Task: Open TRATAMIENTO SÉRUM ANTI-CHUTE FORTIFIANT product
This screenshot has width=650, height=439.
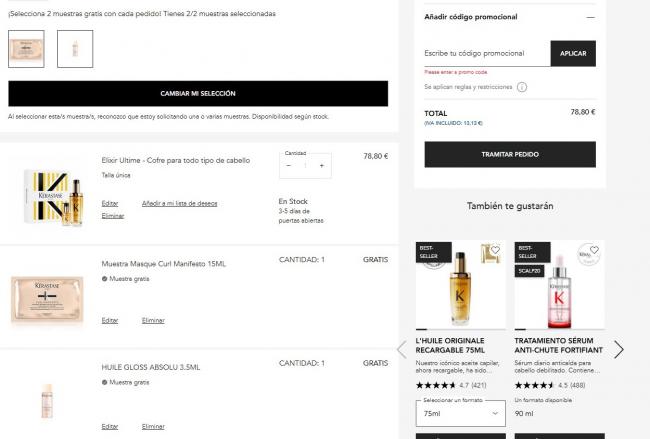Action: pyautogui.click(x=558, y=345)
